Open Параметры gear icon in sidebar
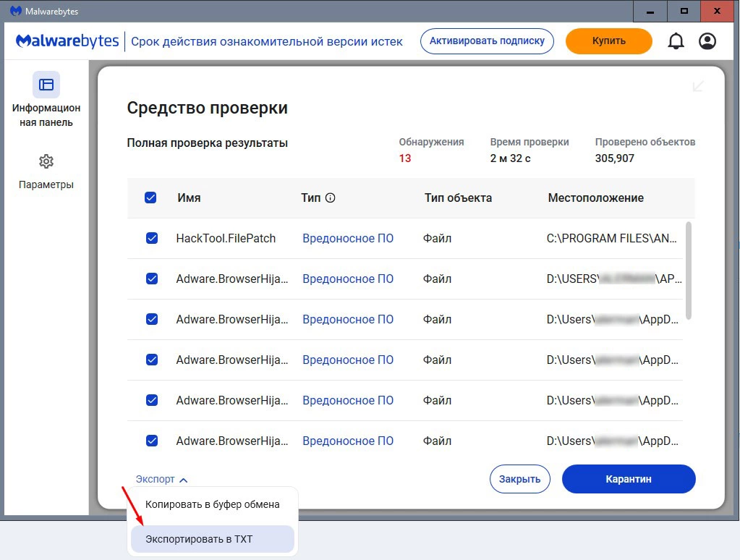 pos(46,161)
